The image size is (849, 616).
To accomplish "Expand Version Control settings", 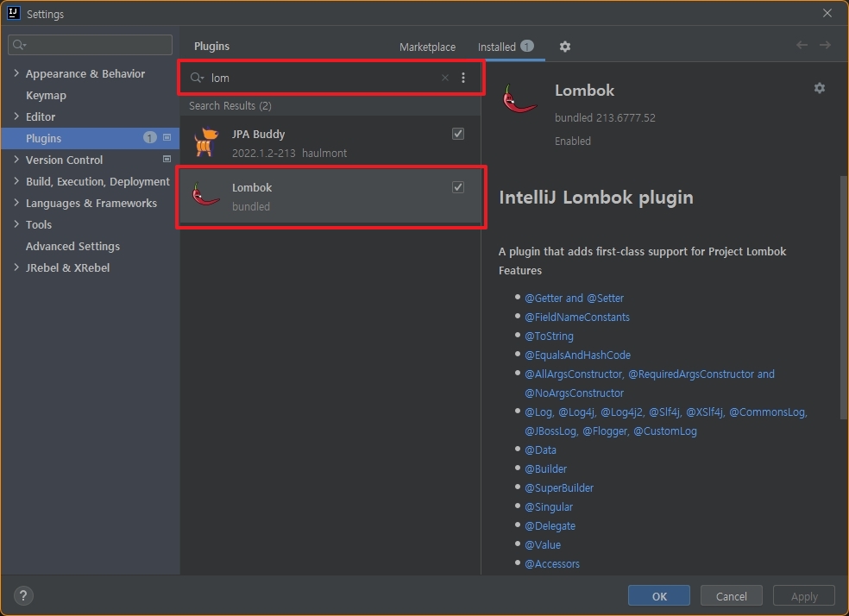I will click(16, 159).
